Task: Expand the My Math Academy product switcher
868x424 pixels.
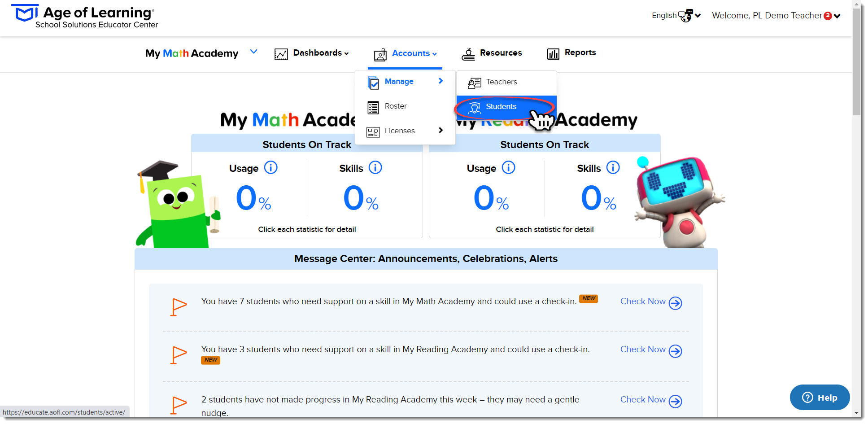Action: click(x=254, y=52)
